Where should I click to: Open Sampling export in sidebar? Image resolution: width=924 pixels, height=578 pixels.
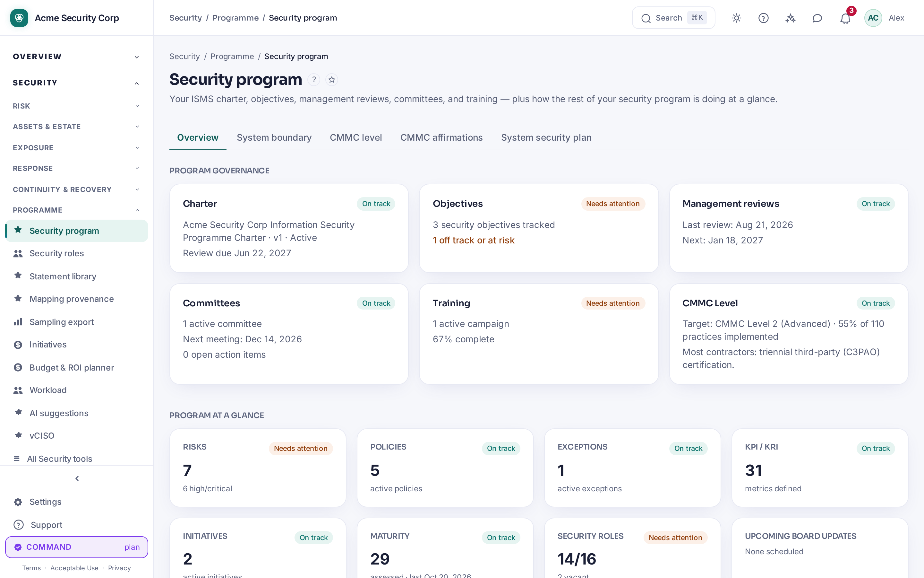(x=77, y=322)
